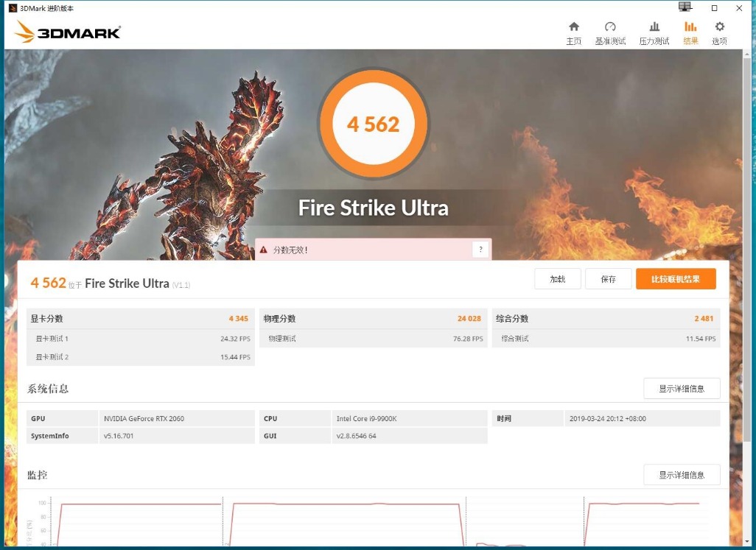Image resolution: width=756 pixels, height=550 pixels.
Task: Show detailed 系统信息 system information
Action: point(682,388)
